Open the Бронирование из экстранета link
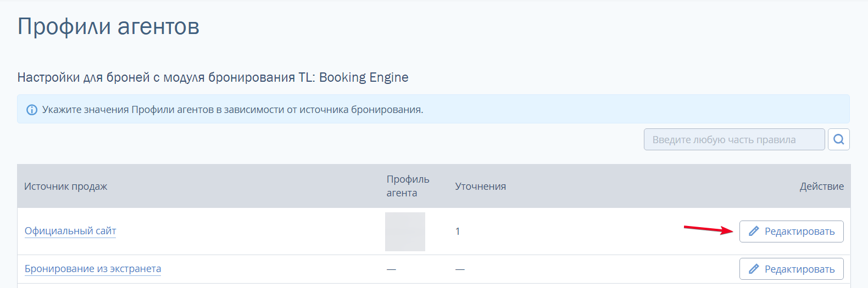The image size is (868, 288). click(x=93, y=269)
